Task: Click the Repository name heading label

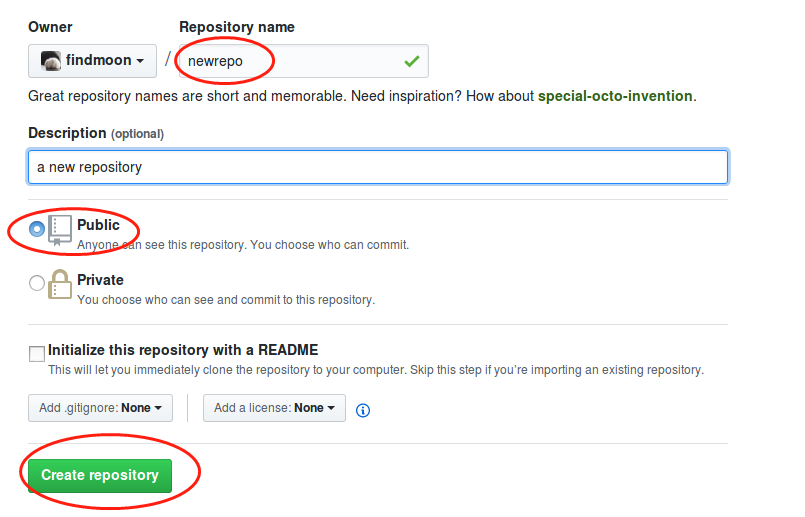Action: pyautogui.click(x=237, y=27)
